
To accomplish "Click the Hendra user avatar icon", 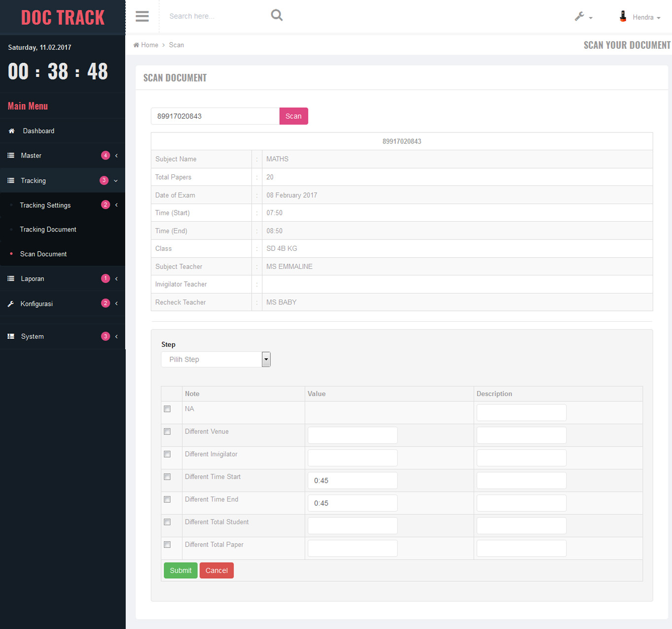I will pos(623,17).
